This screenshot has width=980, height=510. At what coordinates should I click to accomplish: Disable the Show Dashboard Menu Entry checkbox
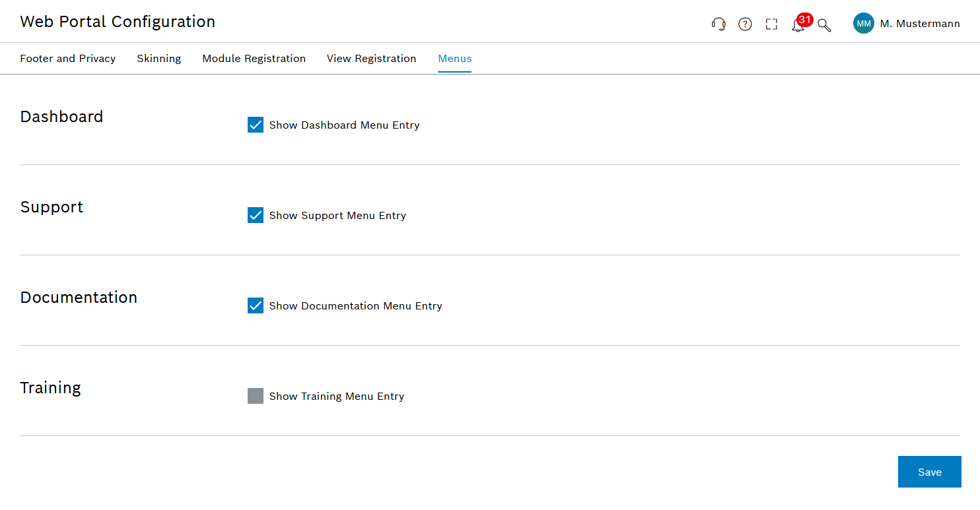(x=256, y=125)
